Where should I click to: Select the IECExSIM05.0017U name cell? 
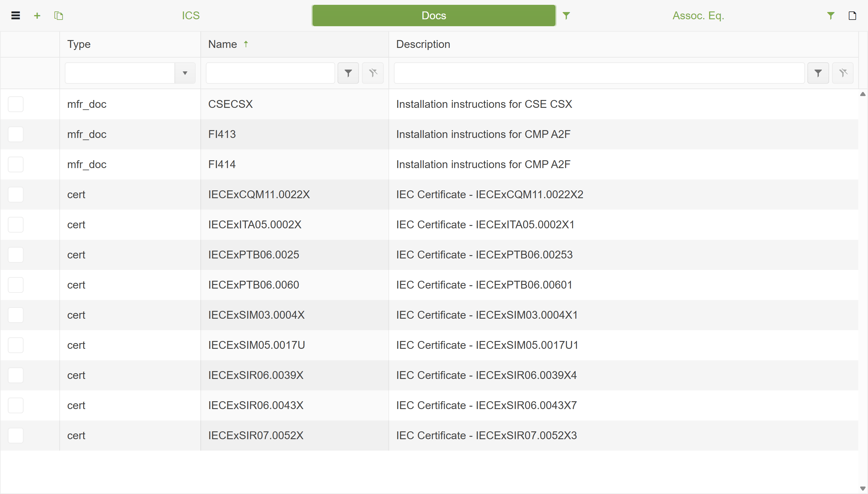(295, 345)
